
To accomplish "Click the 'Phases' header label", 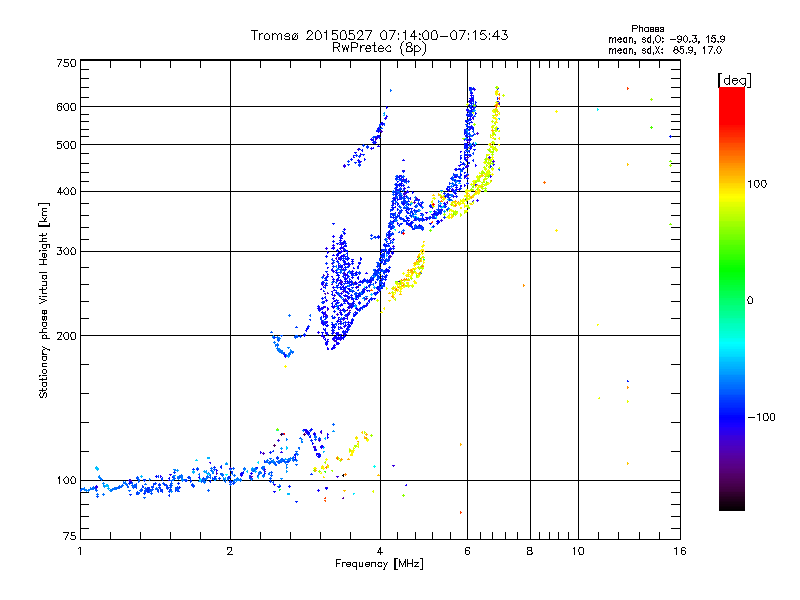I will (647, 29).
